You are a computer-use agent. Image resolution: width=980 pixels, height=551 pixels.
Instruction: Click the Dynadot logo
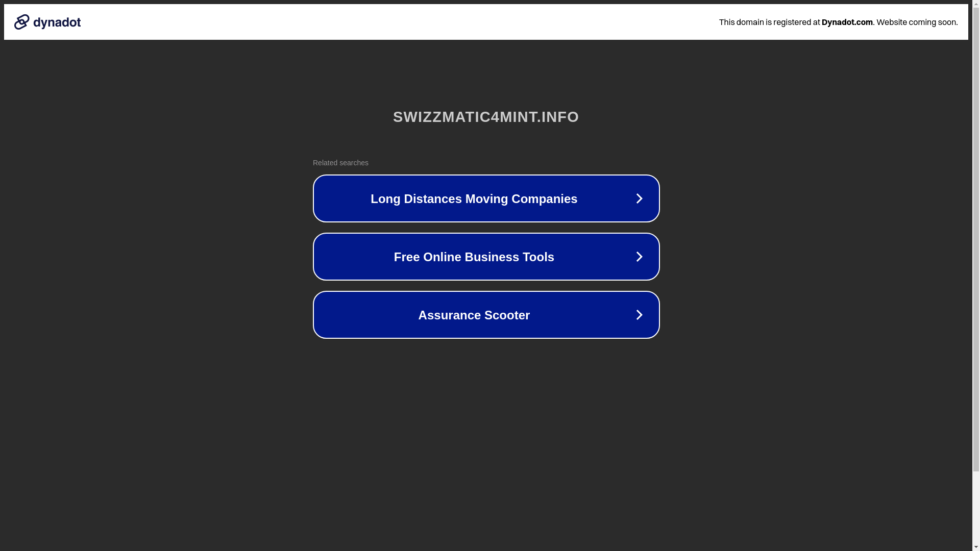[x=47, y=22]
